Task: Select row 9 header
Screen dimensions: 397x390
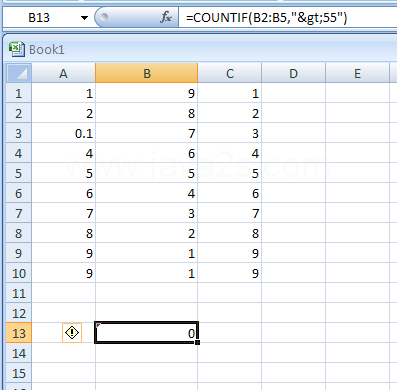Action: pyautogui.click(x=19, y=253)
